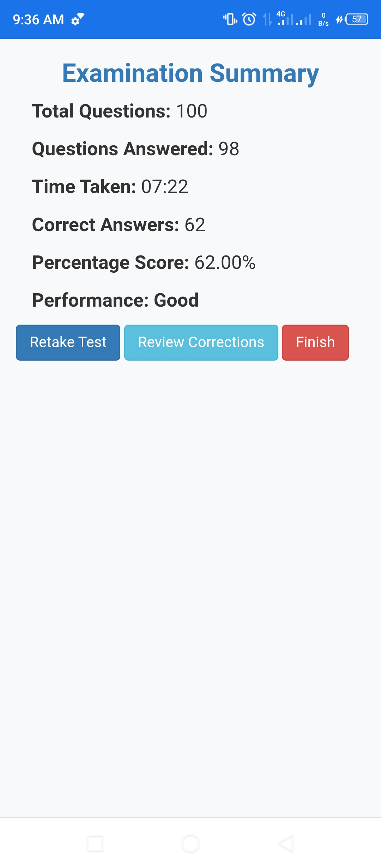This screenshot has width=381, height=868.
Task: Tap the vibrate mode status icon
Action: click(230, 19)
